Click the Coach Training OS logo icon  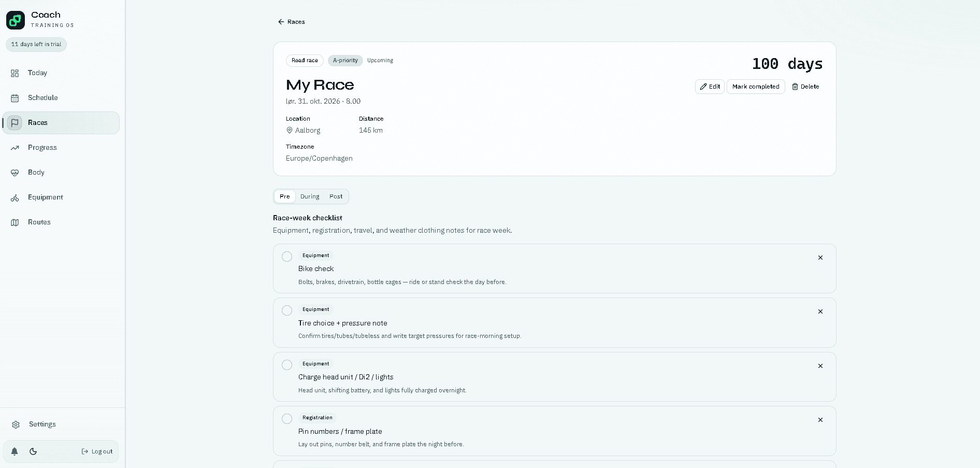point(16,20)
